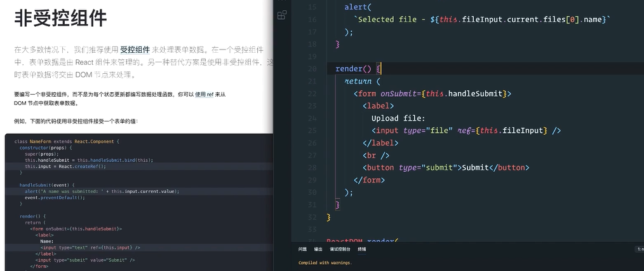Click 'constructor(props) {' line in docs code

tap(46, 148)
